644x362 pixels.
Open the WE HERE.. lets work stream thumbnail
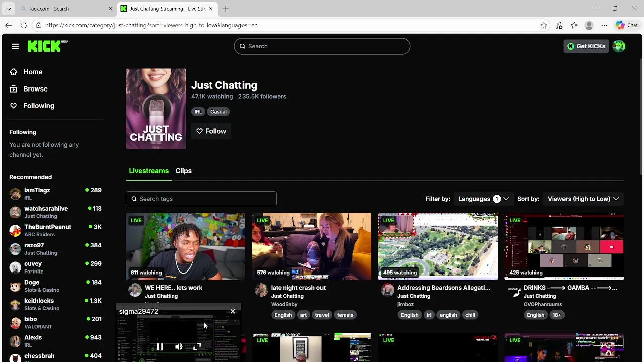coord(185,246)
